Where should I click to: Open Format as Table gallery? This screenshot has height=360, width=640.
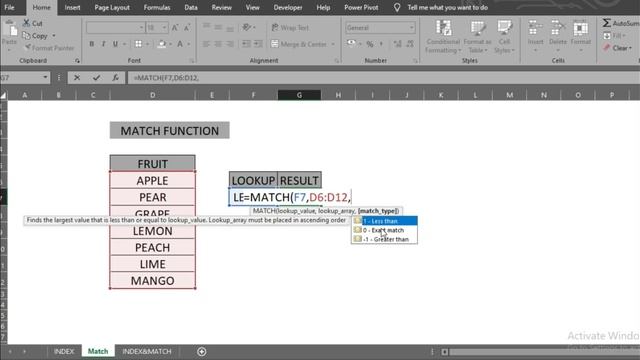(x=477, y=37)
